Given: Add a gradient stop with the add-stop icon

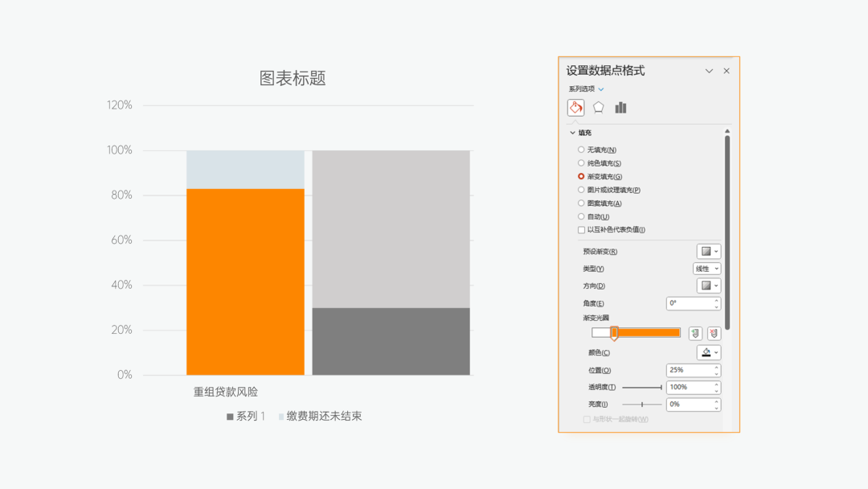Looking at the screenshot, I should coord(694,333).
